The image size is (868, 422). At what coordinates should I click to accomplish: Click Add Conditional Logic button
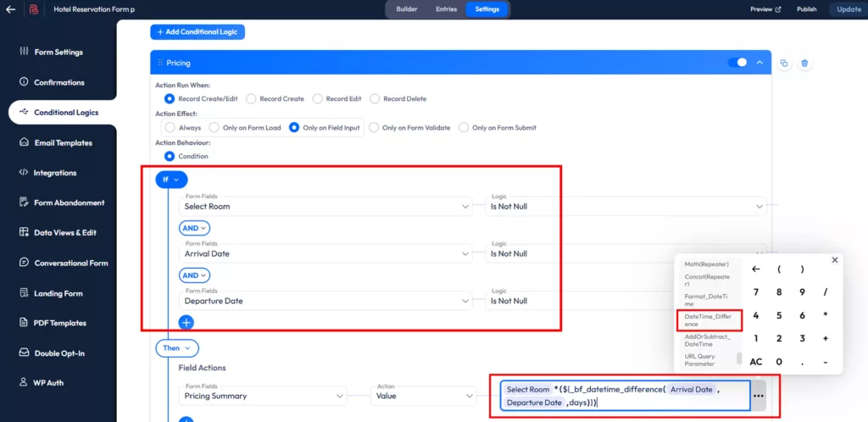tap(198, 32)
